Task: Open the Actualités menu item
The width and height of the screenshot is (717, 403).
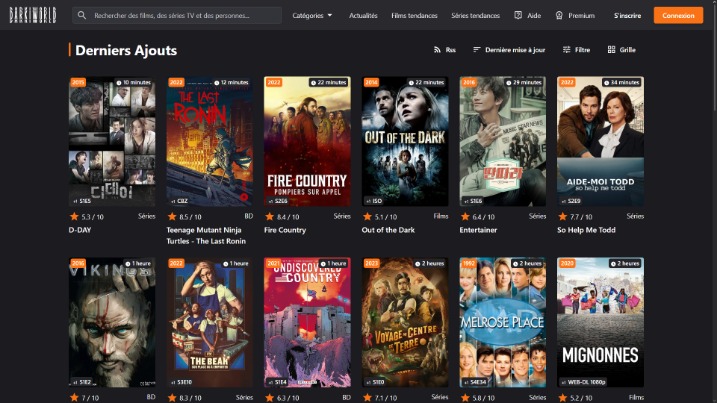Action: tap(363, 16)
